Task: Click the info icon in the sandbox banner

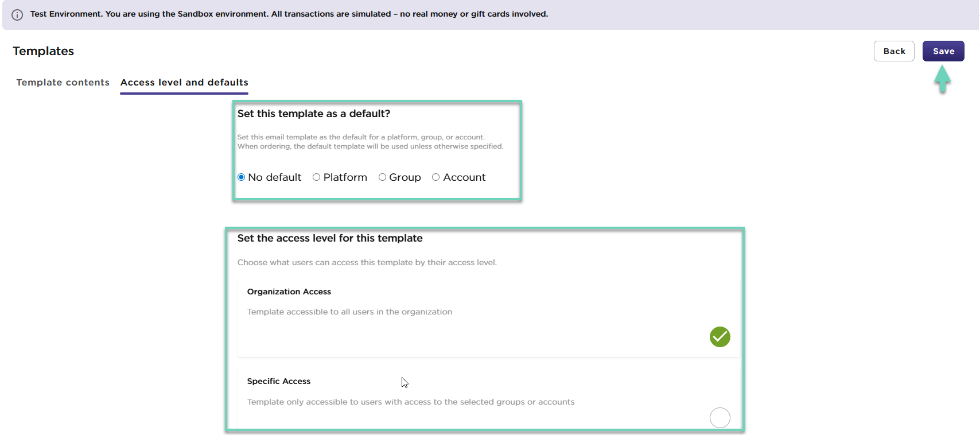Action: 17,15
